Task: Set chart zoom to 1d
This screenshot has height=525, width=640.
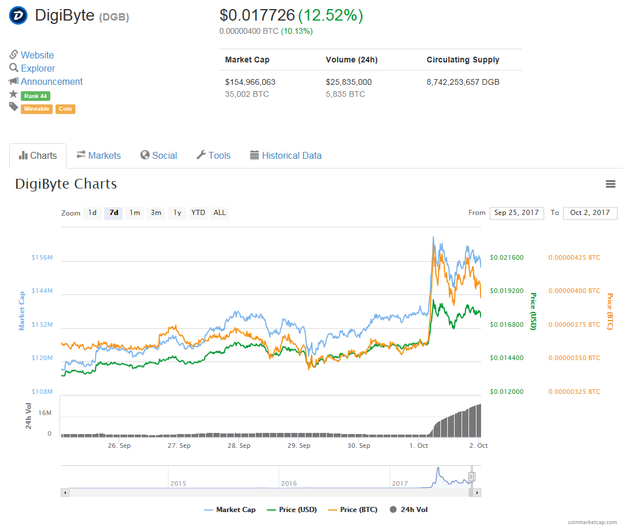Action: pyautogui.click(x=93, y=213)
